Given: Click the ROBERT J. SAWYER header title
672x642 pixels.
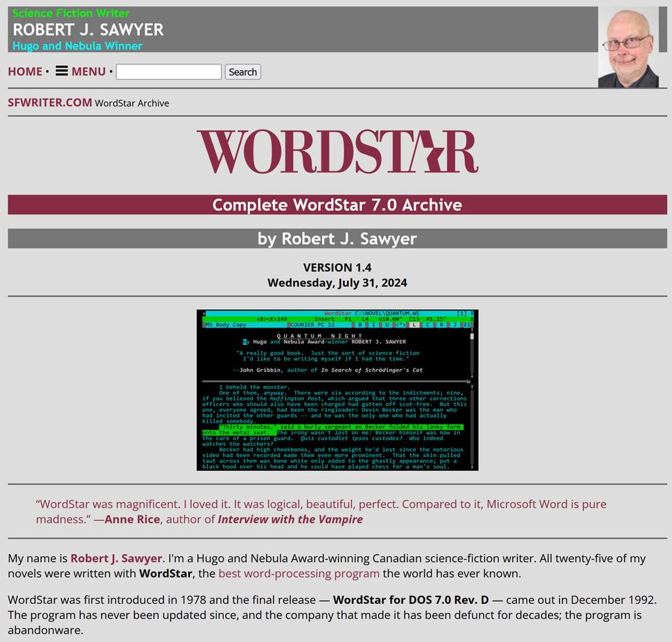Looking at the screenshot, I should click(88, 30).
